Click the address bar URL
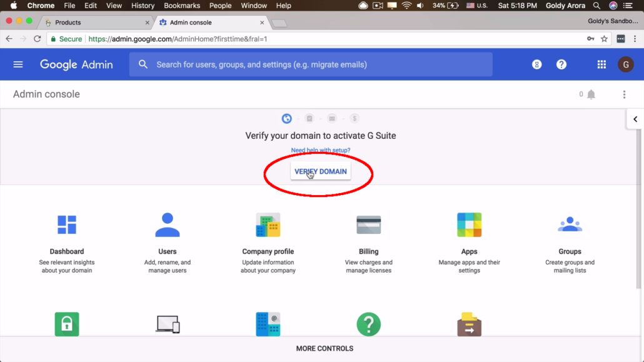644x362 pixels. point(178,39)
